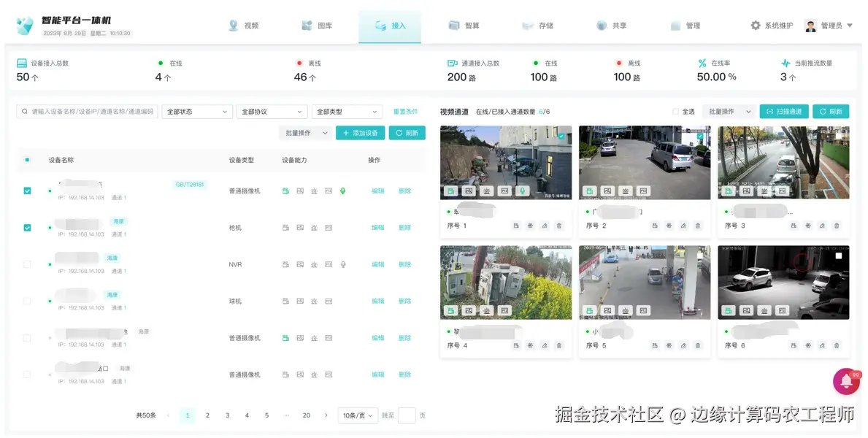Open the 全部协议 dropdown
The width and height of the screenshot is (868, 438).
272,111
